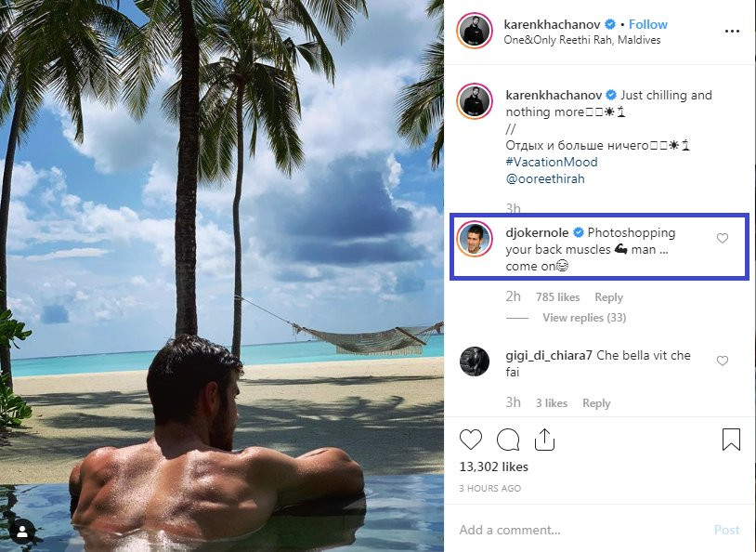The image size is (756, 552).
Task: Expand View replies (33)
Action: (x=584, y=318)
